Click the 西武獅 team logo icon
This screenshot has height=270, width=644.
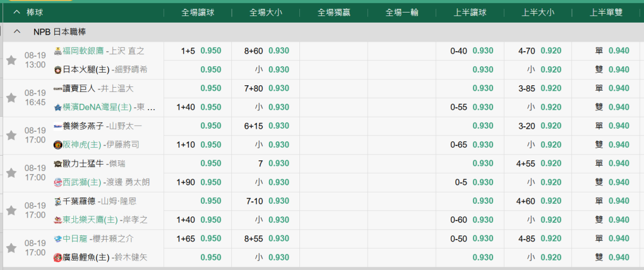pos(58,182)
